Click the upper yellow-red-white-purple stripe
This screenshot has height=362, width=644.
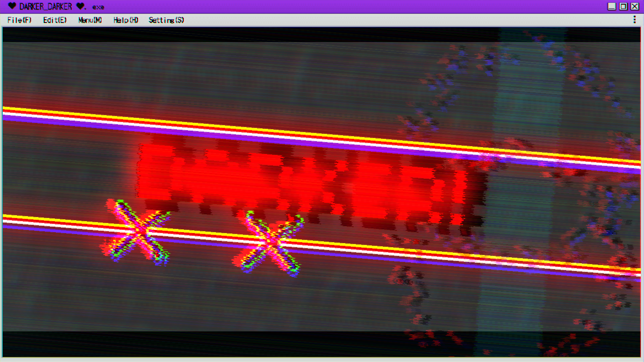click(320, 136)
